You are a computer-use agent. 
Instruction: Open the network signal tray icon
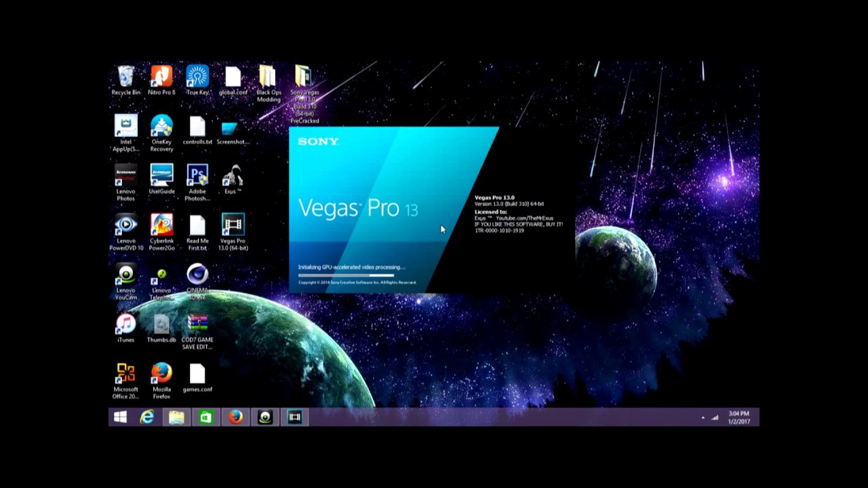(x=715, y=418)
